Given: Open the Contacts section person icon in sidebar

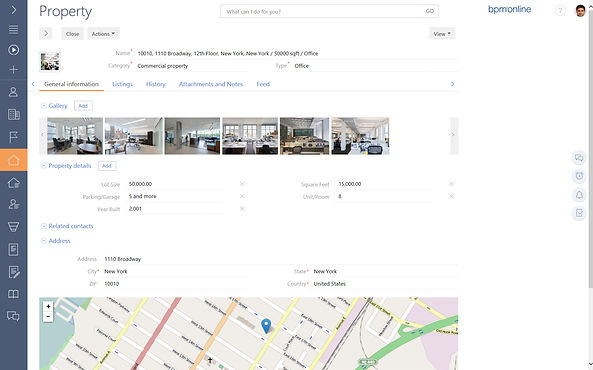Looking at the screenshot, I should (13, 92).
